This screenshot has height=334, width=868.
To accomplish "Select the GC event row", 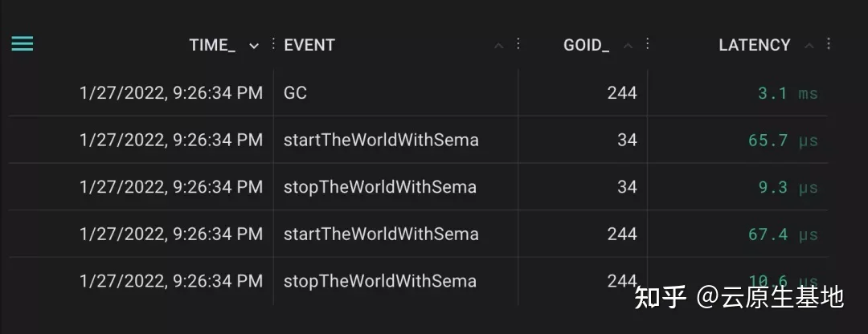I will pos(418,93).
